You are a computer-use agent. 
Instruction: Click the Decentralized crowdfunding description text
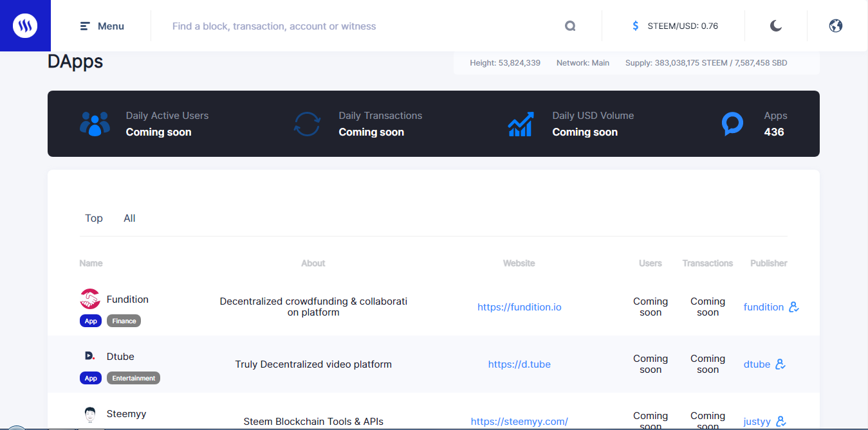point(313,307)
